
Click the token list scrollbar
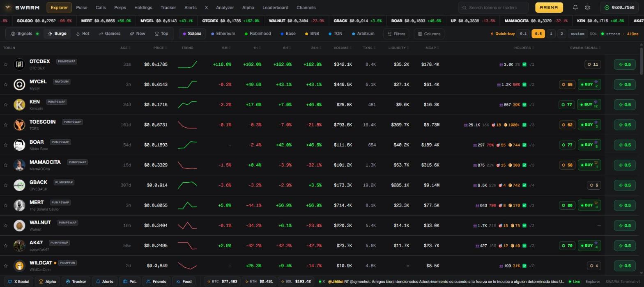(641, 62)
